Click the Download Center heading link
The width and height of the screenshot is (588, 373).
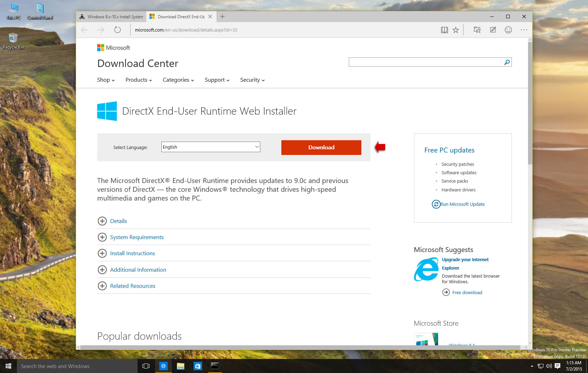pyautogui.click(x=138, y=63)
